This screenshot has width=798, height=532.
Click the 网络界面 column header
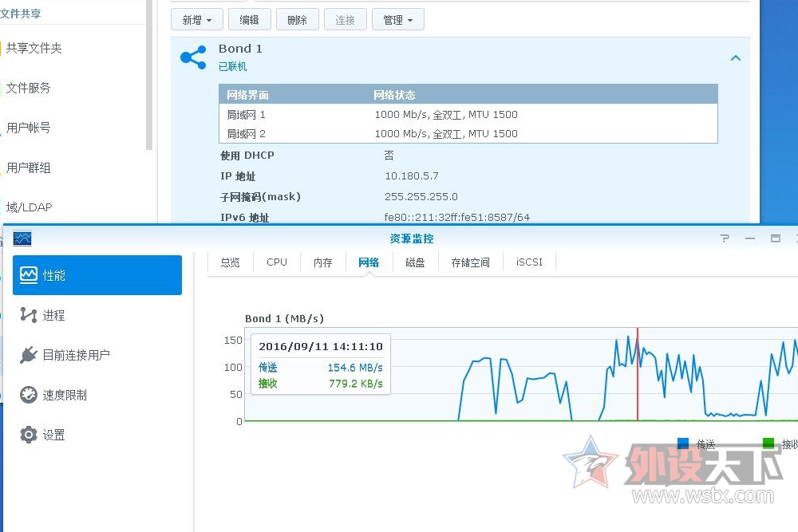[248, 95]
